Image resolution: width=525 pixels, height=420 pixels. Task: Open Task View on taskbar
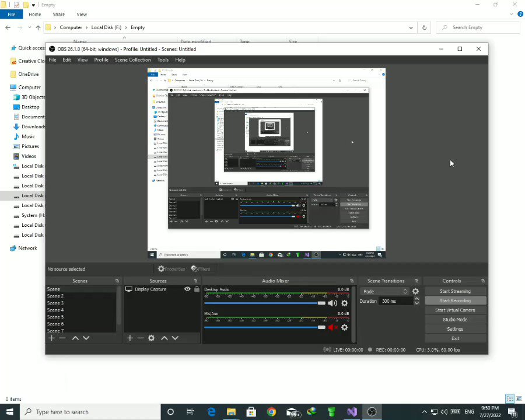pyautogui.click(x=190, y=412)
